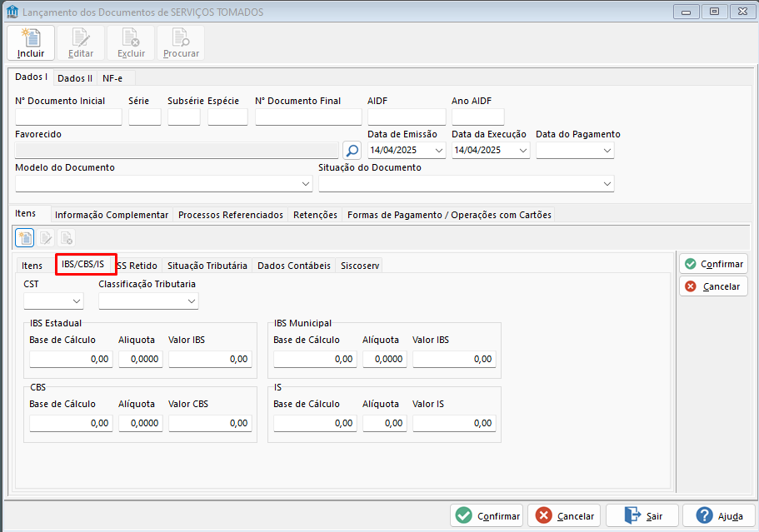This screenshot has height=532, width=759.
Task: Open the Siscoserv sub-tab
Action: [x=360, y=266]
